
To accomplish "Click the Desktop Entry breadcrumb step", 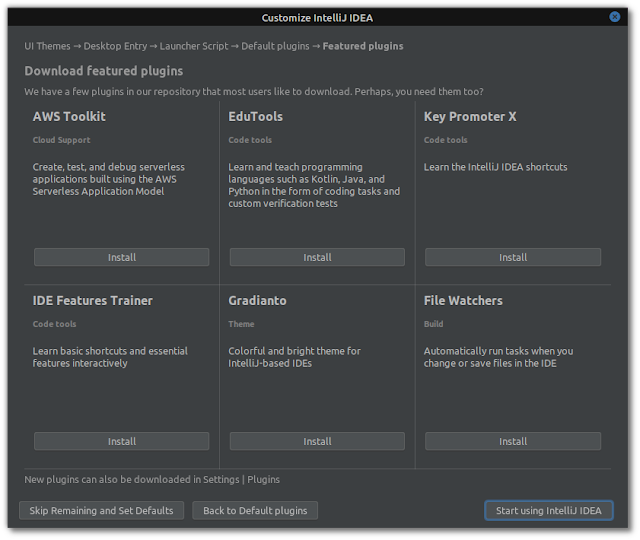I will click(116, 46).
